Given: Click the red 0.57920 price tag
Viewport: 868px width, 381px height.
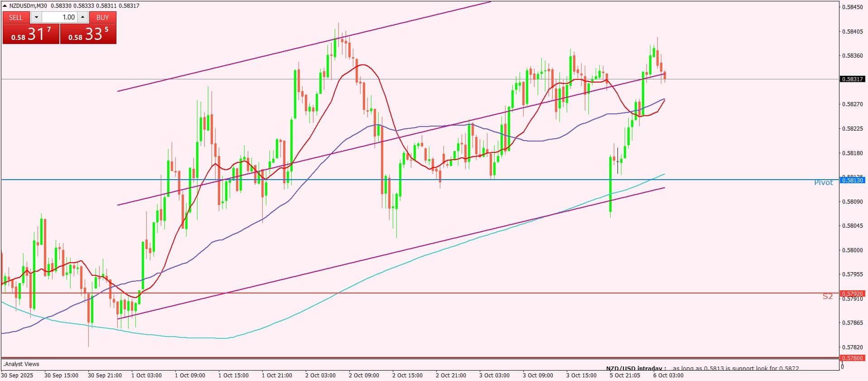Looking at the screenshot, I should 852,293.
